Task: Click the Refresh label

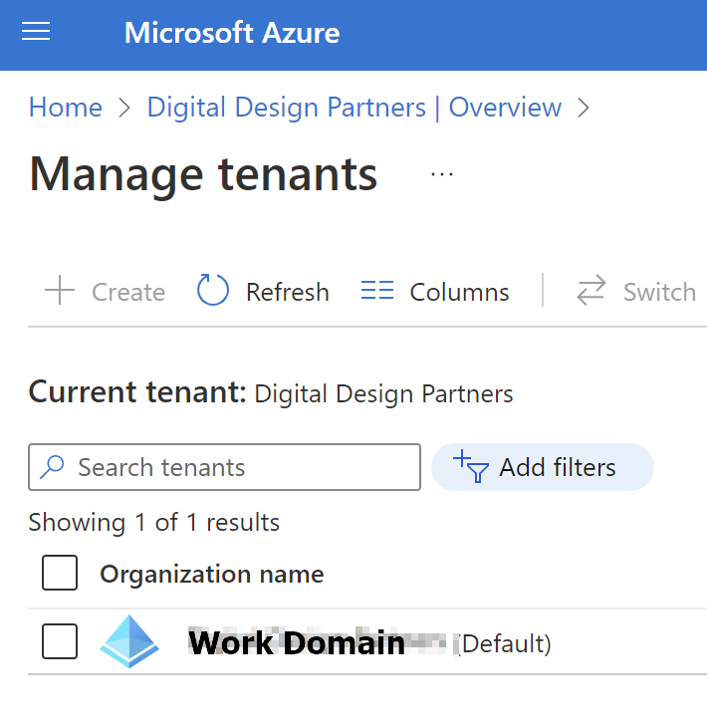Action: pos(288,292)
